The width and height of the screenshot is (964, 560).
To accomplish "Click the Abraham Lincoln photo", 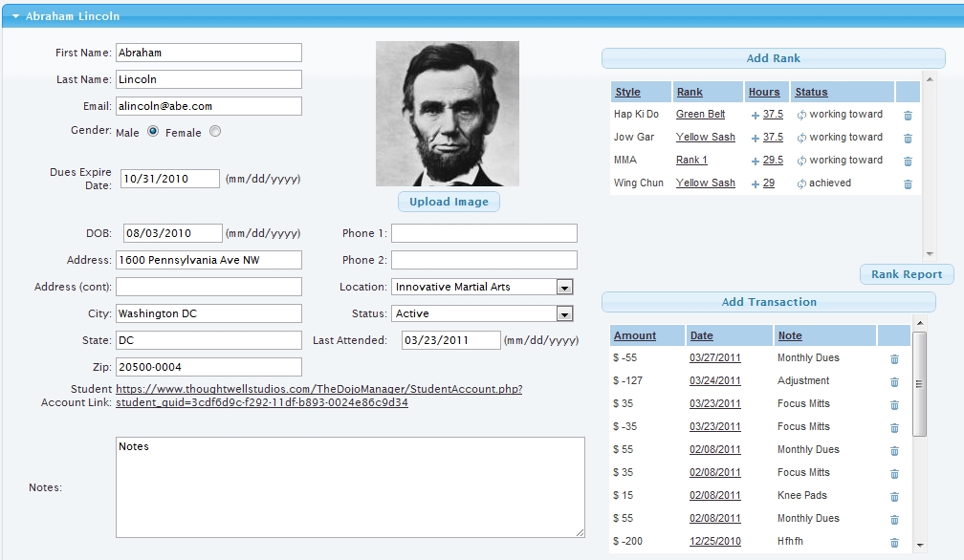I will [x=448, y=114].
